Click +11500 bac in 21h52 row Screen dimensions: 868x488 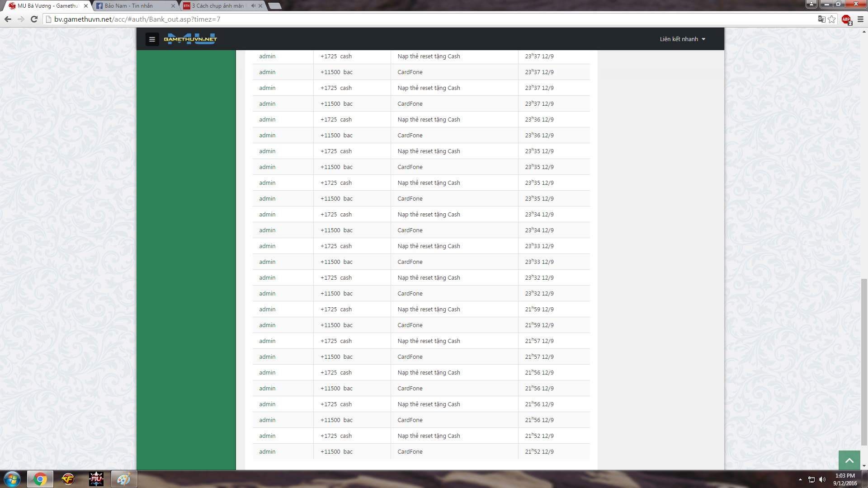336,451
